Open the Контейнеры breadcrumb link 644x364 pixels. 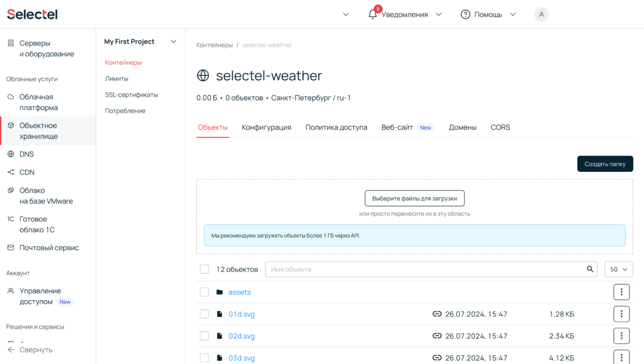tap(215, 45)
